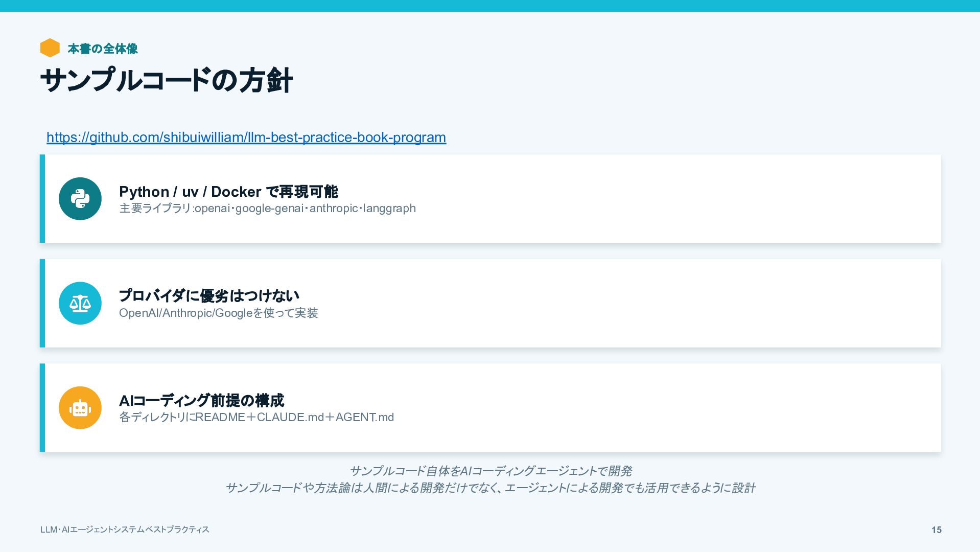Click the orange robot icon

[x=80, y=408]
